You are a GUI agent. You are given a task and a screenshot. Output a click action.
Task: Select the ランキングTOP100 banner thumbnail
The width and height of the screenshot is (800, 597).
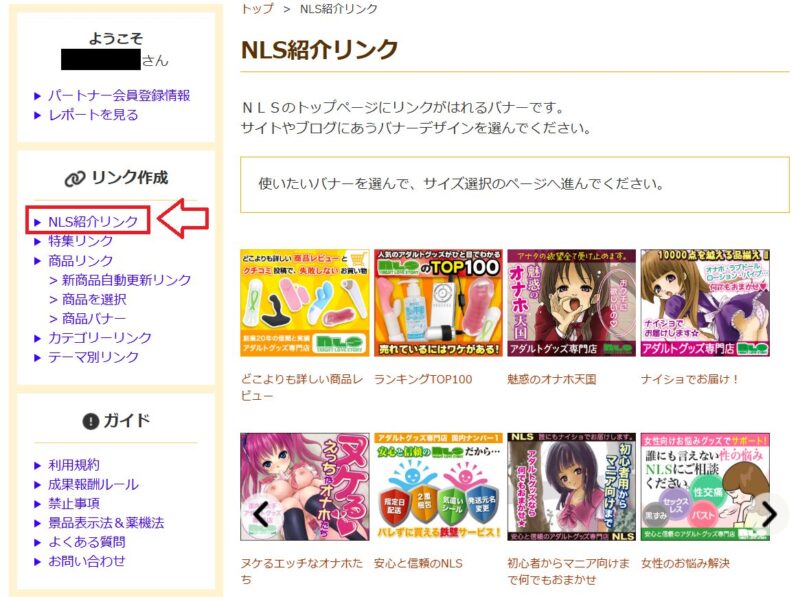[438, 303]
